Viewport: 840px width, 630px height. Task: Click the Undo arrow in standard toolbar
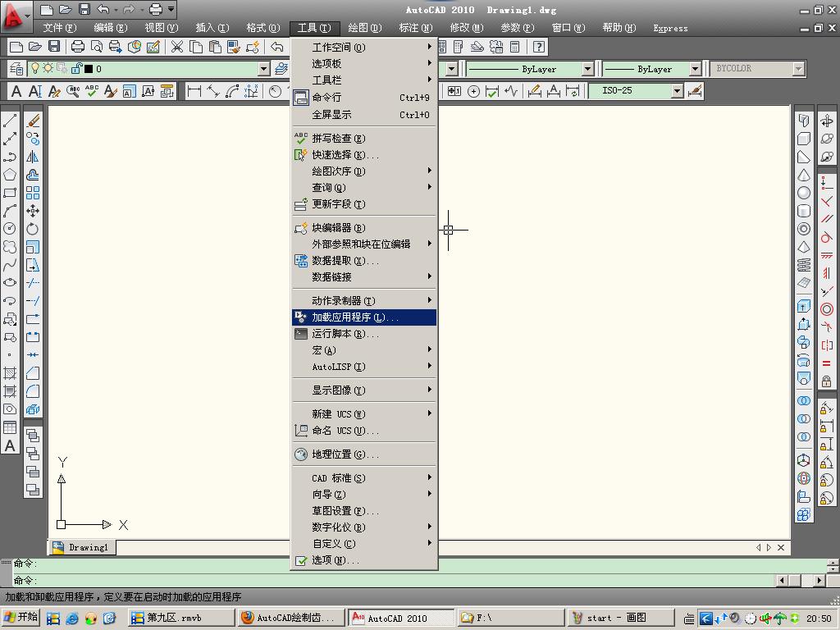pos(277,47)
